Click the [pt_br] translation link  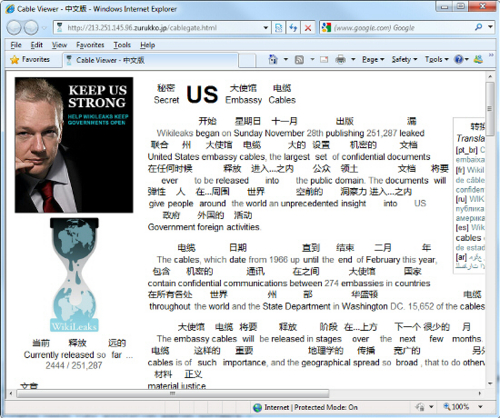[x=466, y=150]
